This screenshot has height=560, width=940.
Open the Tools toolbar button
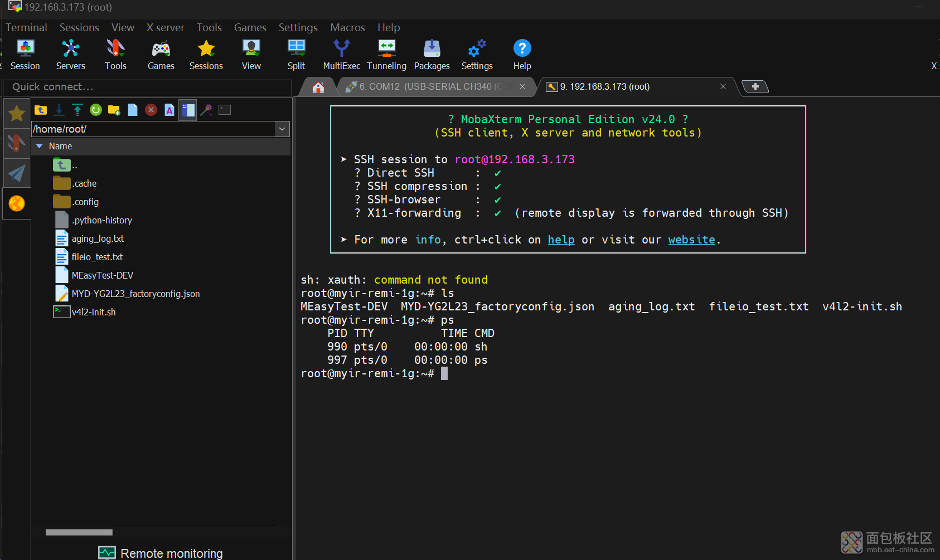click(x=115, y=55)
